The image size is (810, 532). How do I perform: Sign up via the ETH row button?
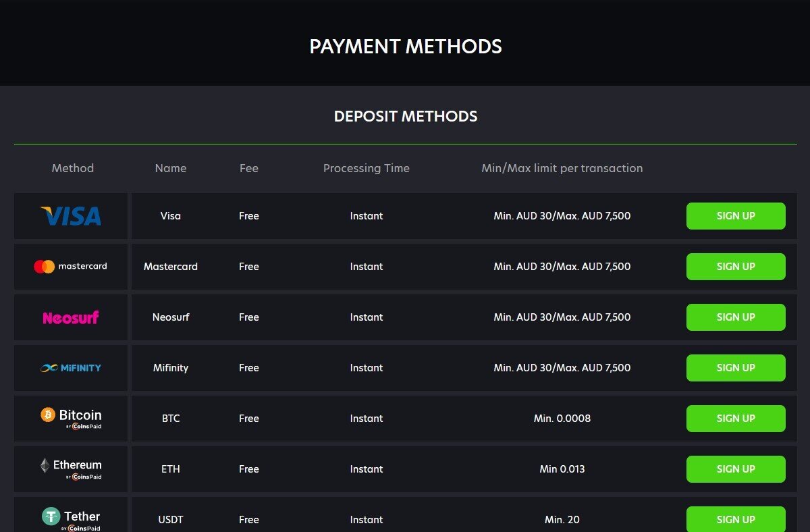[x=736, y=469]
